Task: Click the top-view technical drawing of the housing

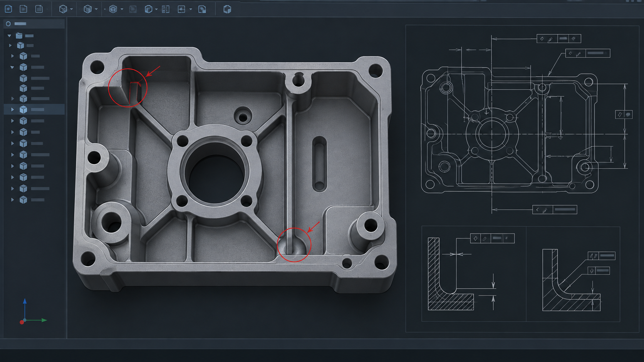Action: coord(509,131)
